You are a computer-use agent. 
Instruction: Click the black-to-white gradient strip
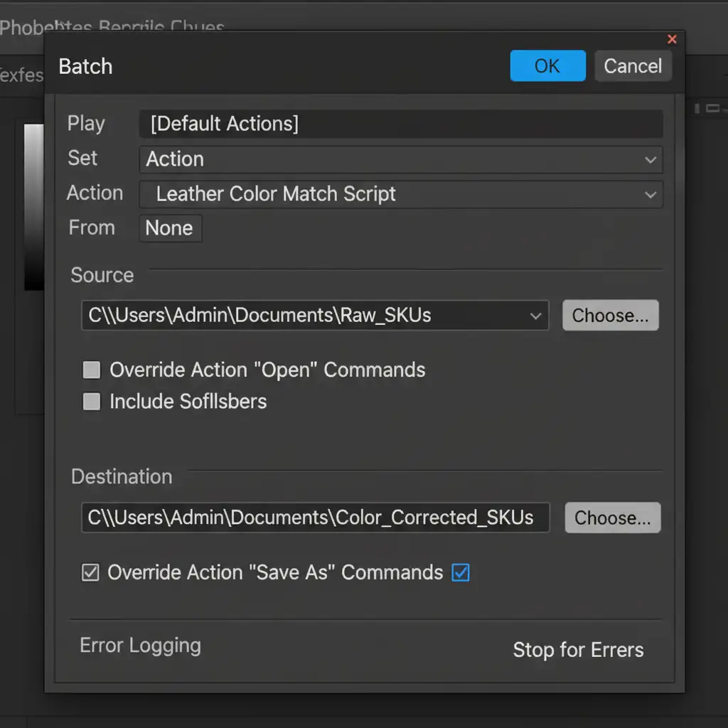(x=33, y=206)
